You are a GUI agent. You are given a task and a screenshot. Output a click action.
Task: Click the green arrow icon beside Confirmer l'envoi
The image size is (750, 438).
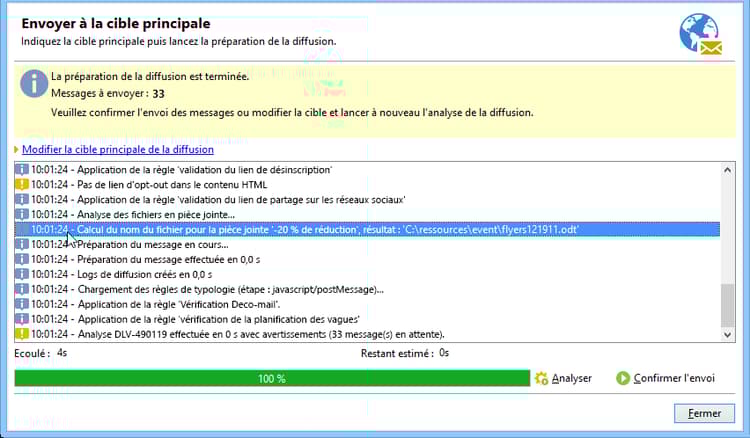tap(623, 378)
